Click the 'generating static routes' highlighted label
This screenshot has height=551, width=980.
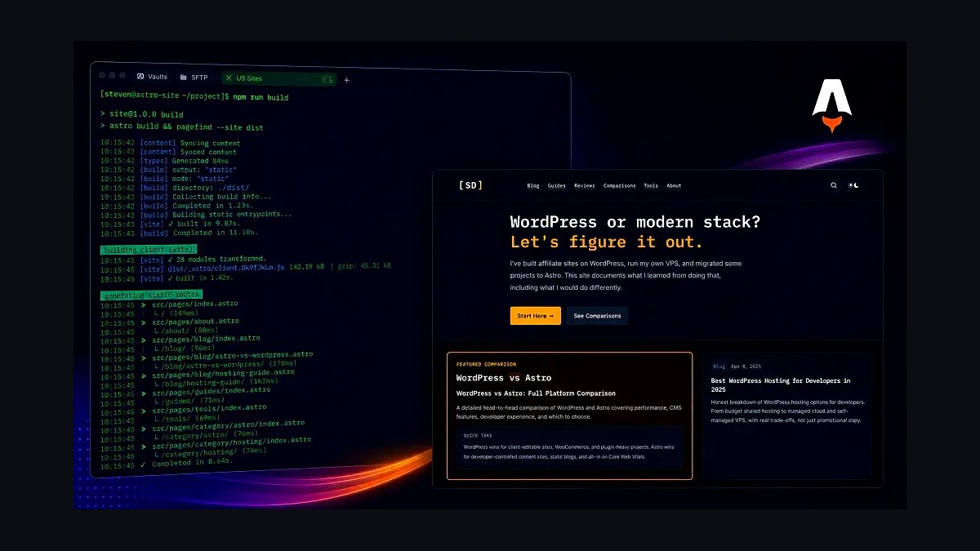coord(151,295)
